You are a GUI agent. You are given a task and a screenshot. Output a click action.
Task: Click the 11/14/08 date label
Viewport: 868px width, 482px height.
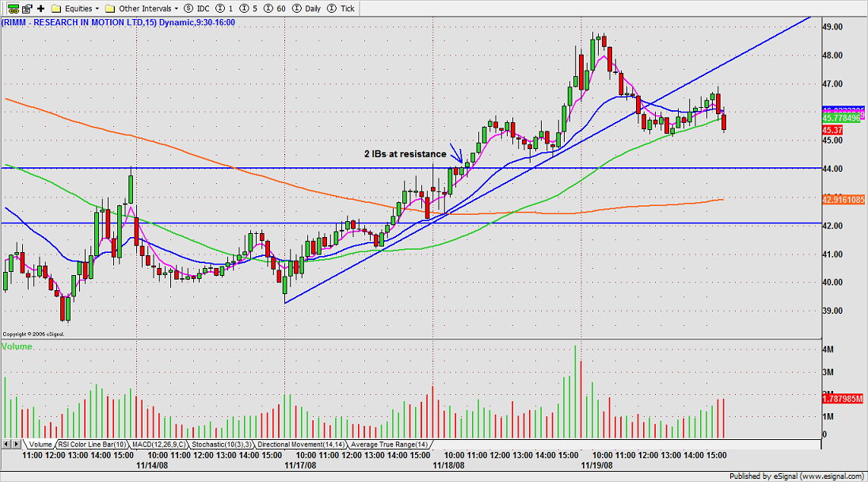click(x=152, y=465)
